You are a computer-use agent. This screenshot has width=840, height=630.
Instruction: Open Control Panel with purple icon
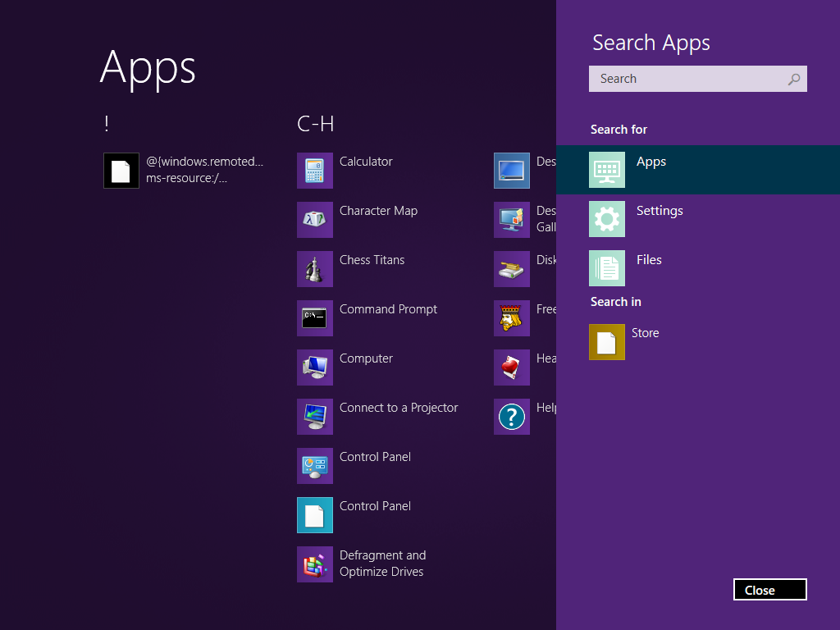(314, 466)
